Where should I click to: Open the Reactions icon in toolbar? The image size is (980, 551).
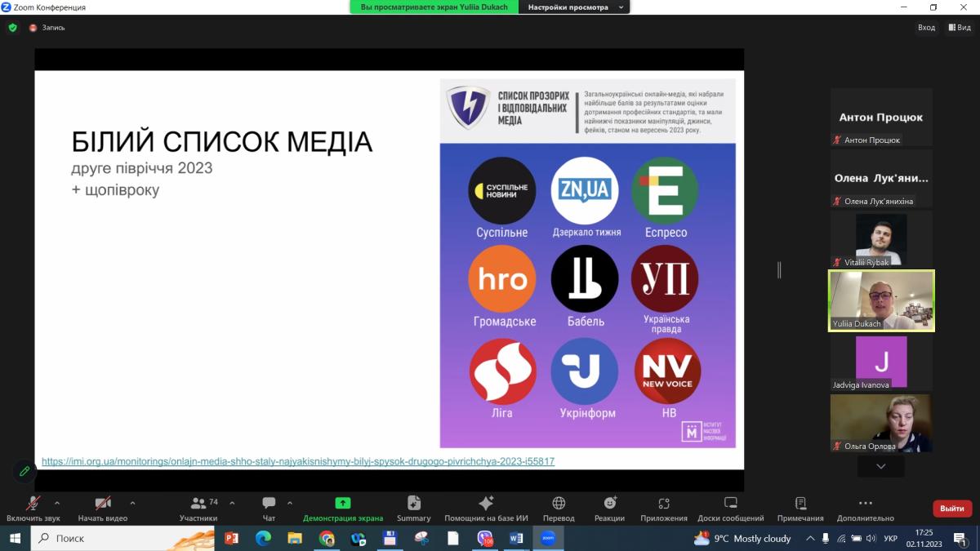click(x=609, y=504)
